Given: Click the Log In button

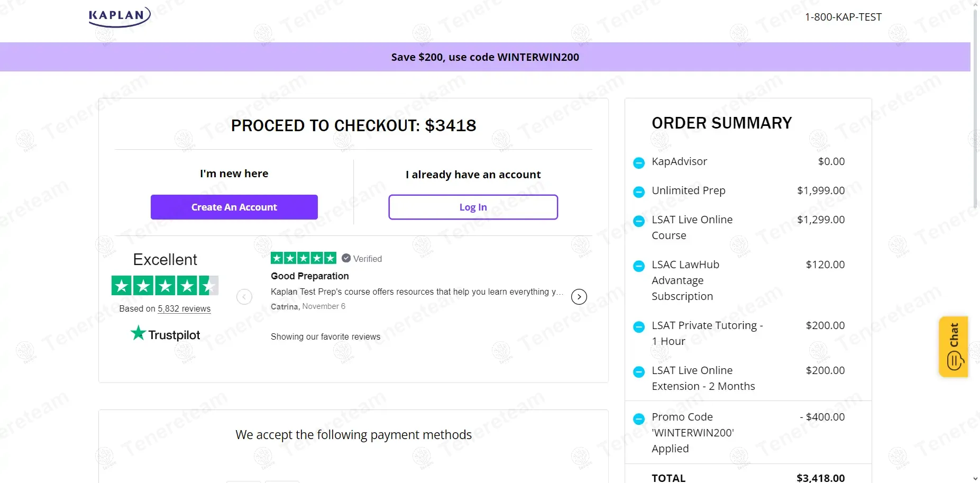Looking at the screenshot, I should click(473, 207).
